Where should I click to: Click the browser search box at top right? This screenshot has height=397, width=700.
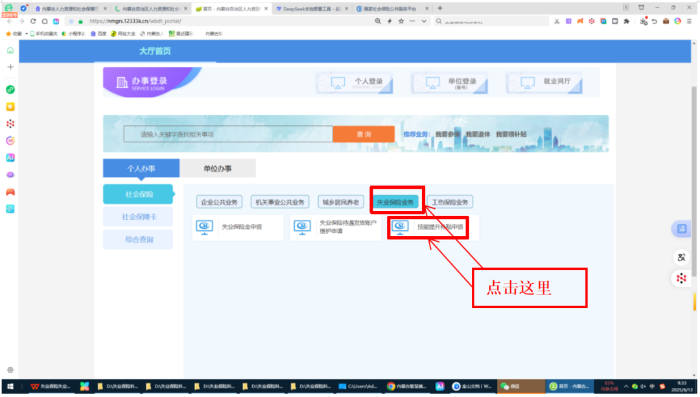coord(491,21)
